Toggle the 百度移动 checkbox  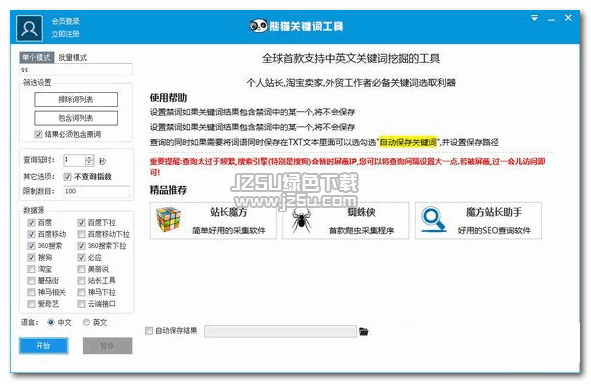(x=31, y=234)
